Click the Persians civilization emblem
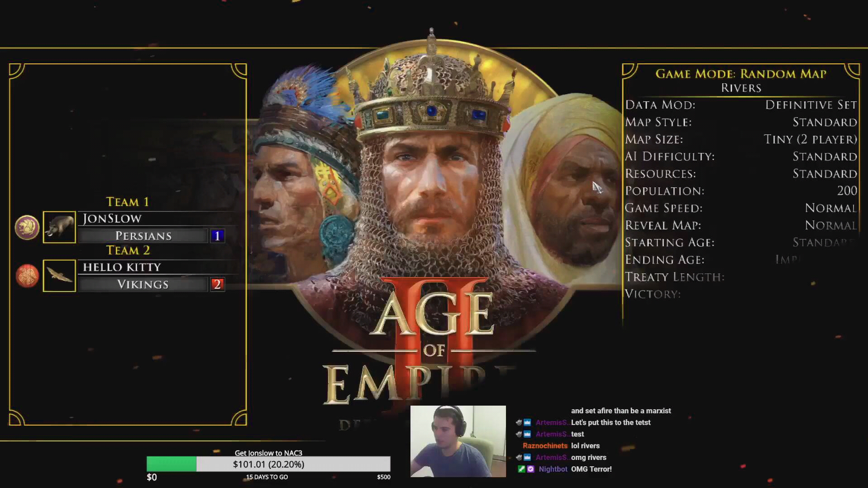This screenshot has width=868, height=488. click(27, 227)
